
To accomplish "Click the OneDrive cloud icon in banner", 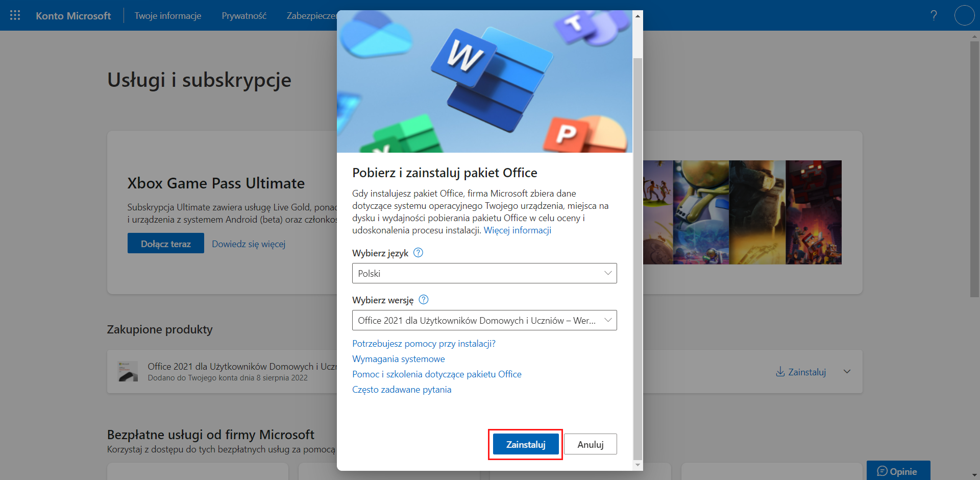I will click(x=375, y=35).
